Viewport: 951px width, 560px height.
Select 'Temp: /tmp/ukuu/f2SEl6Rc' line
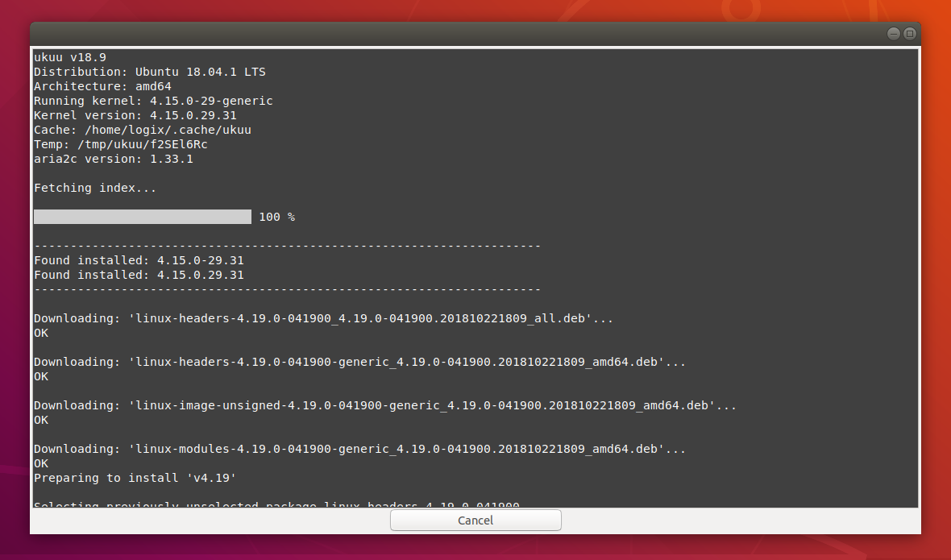tap(121, 145)
